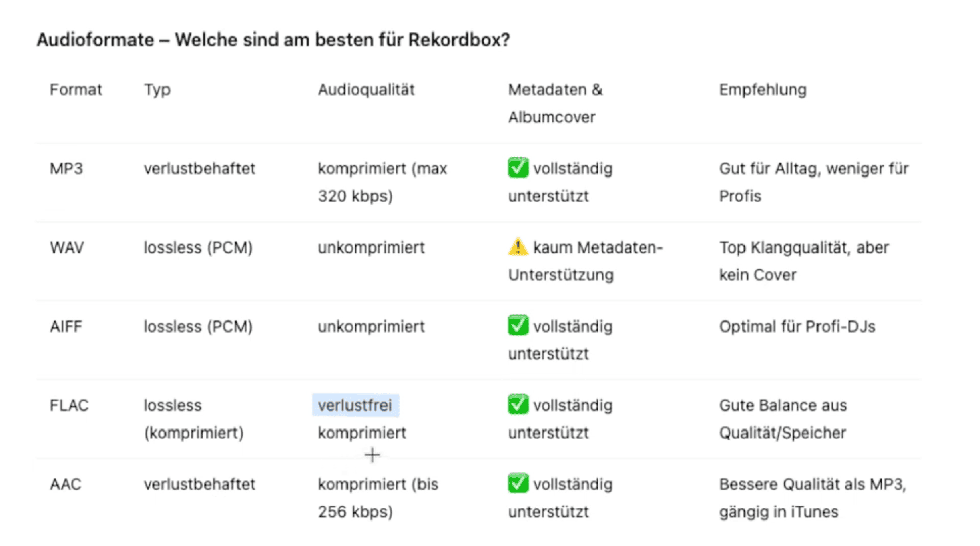This screenshot has width=980, height=546.
Task: Click the "Top Klangqualität, aber kein Cover" text
Action: point(803,261)
